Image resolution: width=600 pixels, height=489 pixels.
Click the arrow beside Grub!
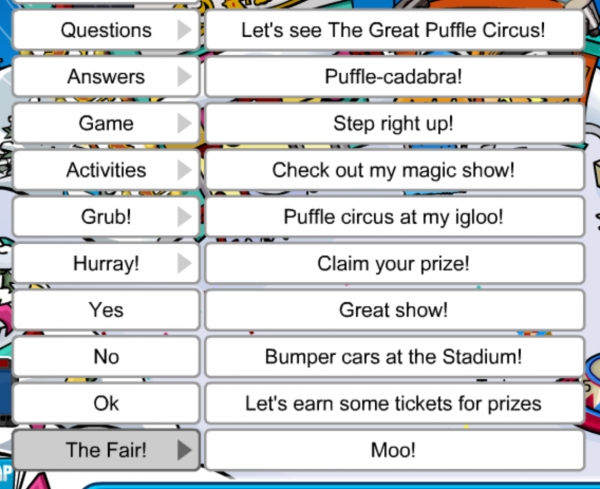[184, 217]
